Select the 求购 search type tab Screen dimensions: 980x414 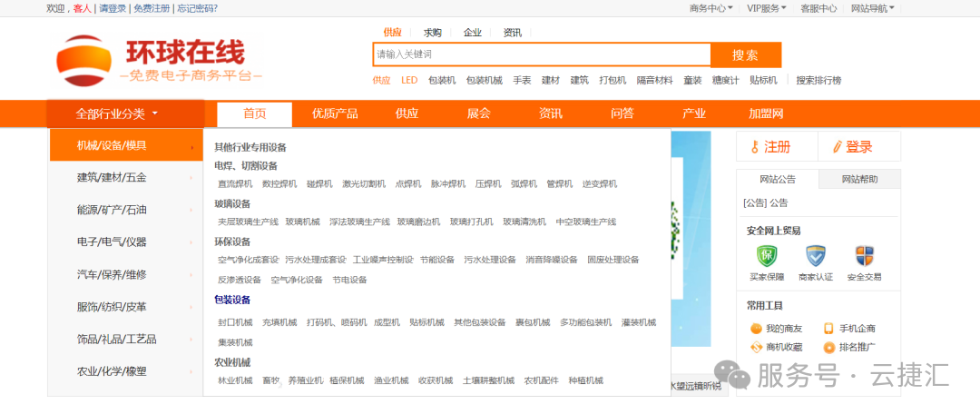click(x=432, y=33)
